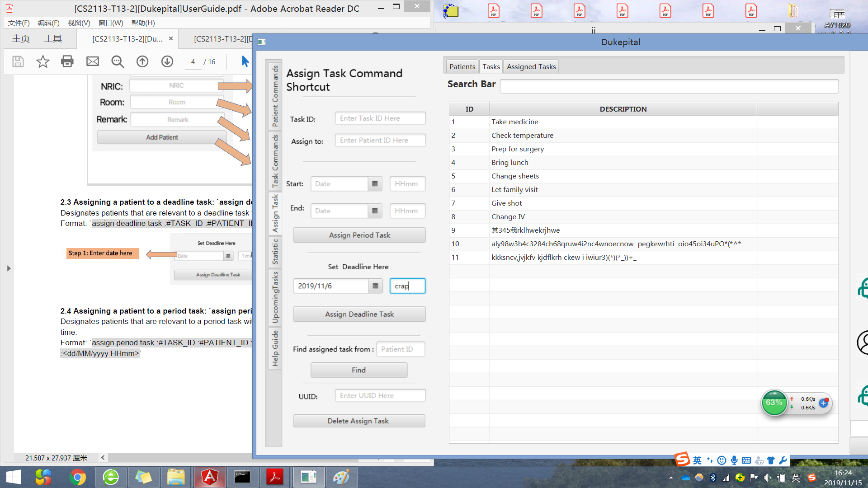Viewport: 868px width, 488px height.
Task: Open deadline date calendar picker
Action: point(375,286)
